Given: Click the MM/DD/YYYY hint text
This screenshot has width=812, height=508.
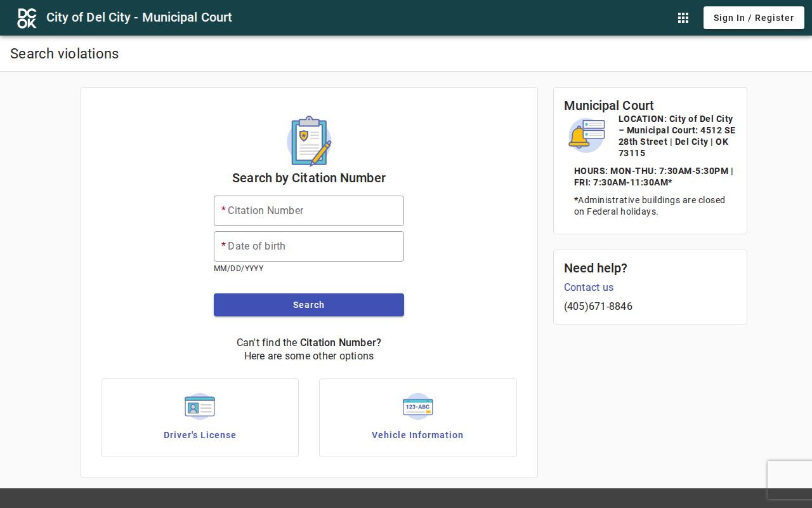Looking at the screenshot, I should pyautogui.click(x=239, y=269).
